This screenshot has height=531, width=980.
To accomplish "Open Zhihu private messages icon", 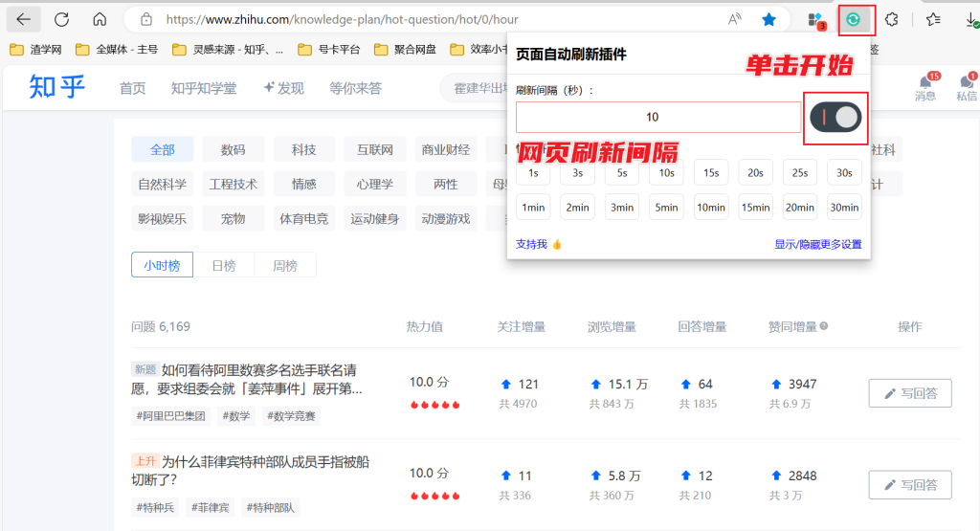I will point(967,86).
